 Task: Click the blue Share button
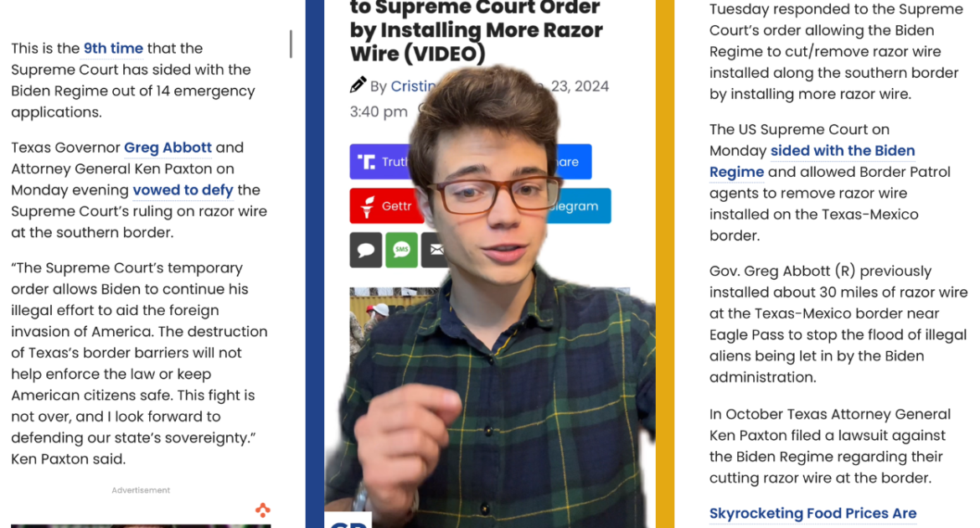572,162
